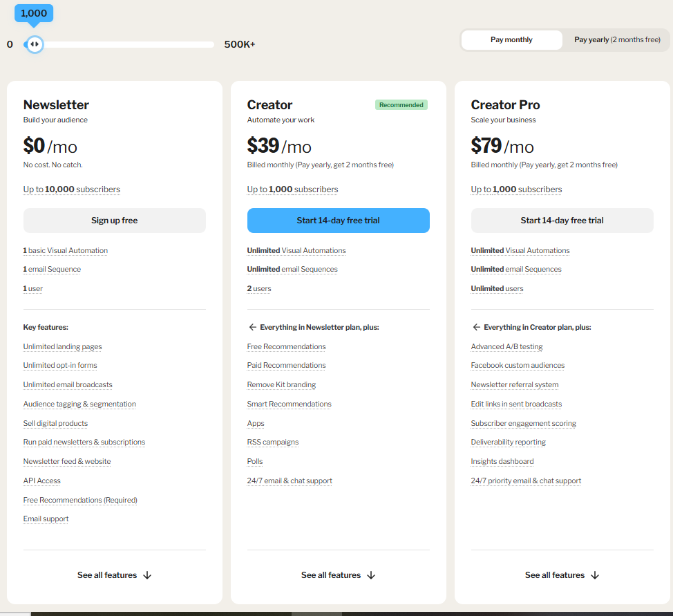Click the left arrow beside Everything in Creator plan
Image resolution: width=673 pixels, height=616 pixels.
476,328
